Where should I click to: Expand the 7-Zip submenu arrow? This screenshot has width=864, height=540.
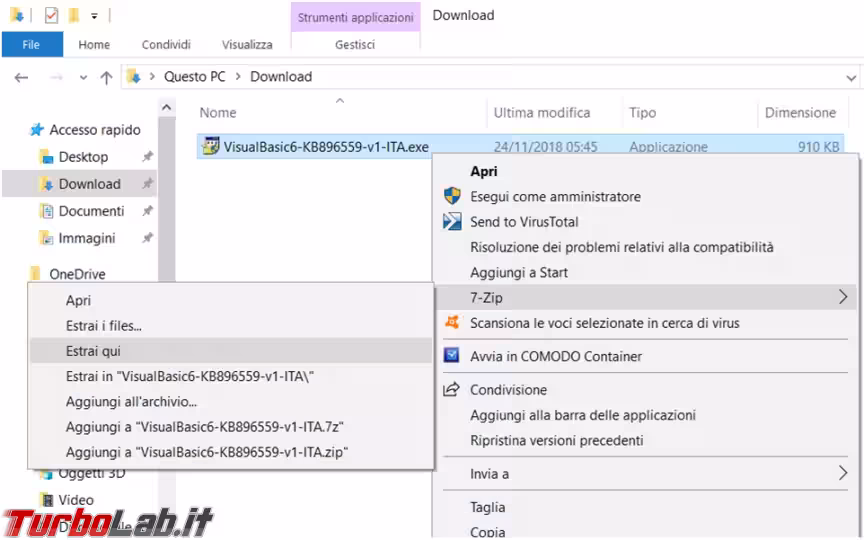point(843,298)
